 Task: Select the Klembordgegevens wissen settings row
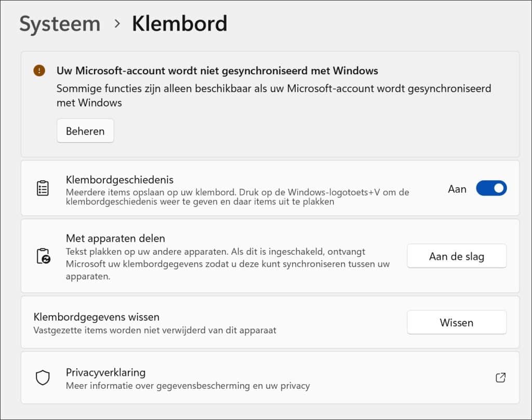(x=208, y=322)
